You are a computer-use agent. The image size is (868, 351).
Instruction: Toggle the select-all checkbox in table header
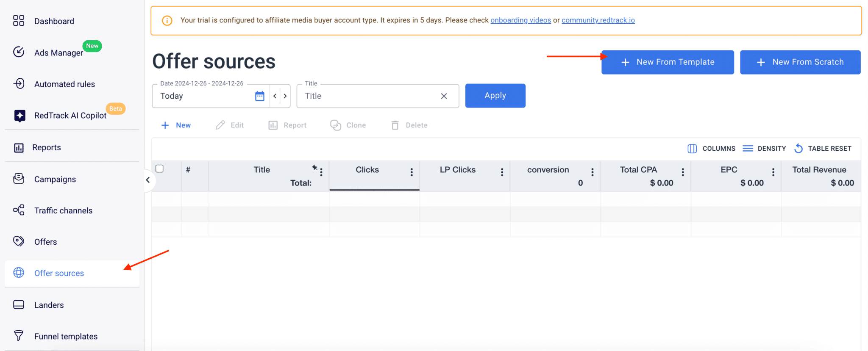(159, 169)
